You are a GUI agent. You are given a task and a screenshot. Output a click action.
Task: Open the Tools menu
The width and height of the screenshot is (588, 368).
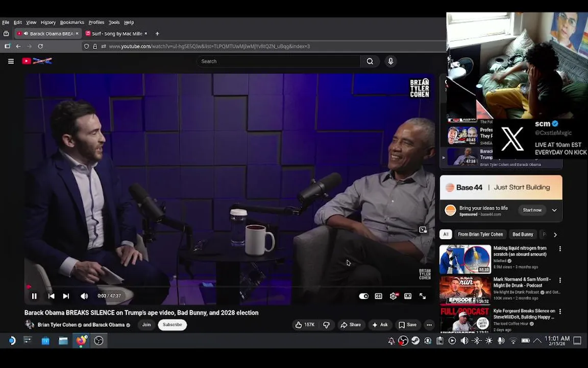[114, 22]
